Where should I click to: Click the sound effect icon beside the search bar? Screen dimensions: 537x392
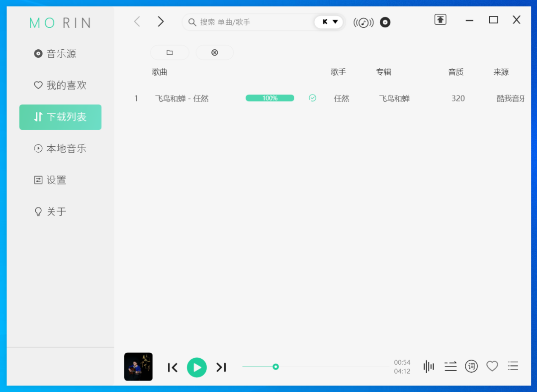pos(363,22)
